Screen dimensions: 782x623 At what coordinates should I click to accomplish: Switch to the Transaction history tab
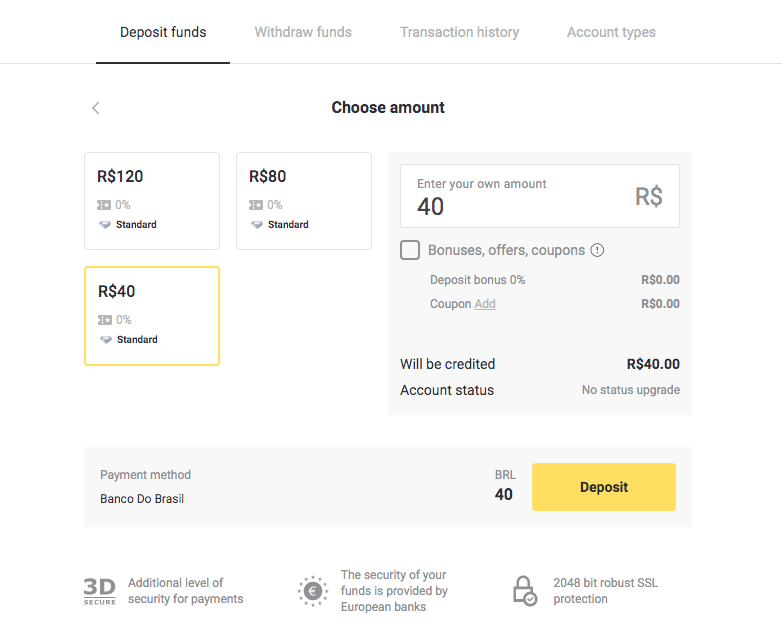459,32
